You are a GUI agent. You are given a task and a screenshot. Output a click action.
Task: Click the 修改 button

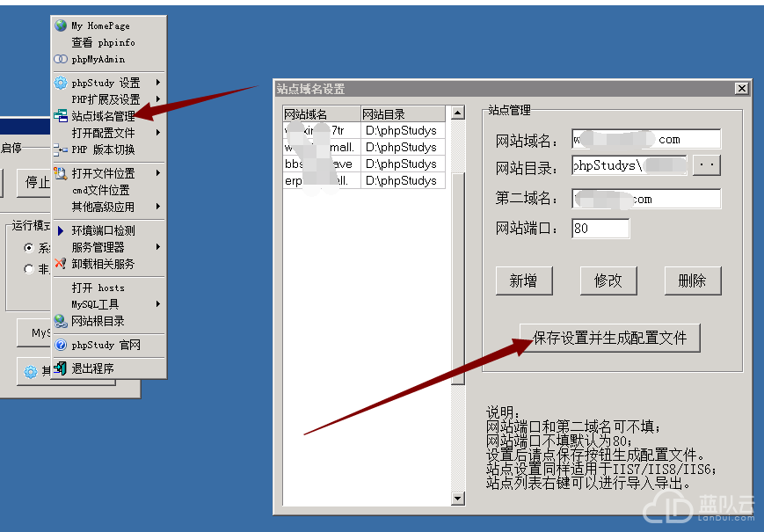[x=608, y=281]
